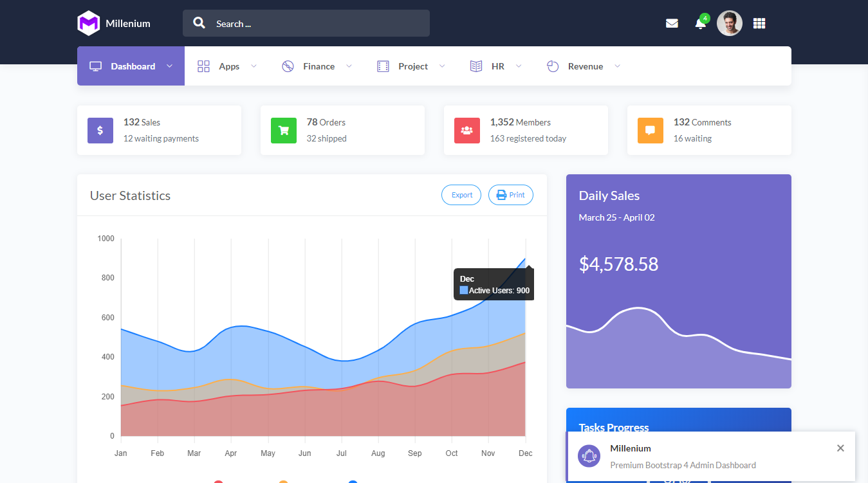Open notifications bell with badge 4

tap(701, 23)
